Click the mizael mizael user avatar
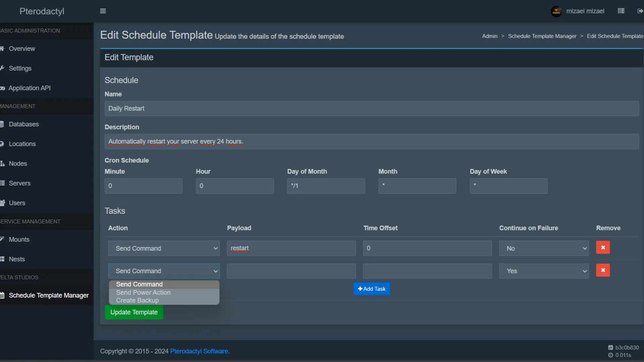 [x=556, y=11]
